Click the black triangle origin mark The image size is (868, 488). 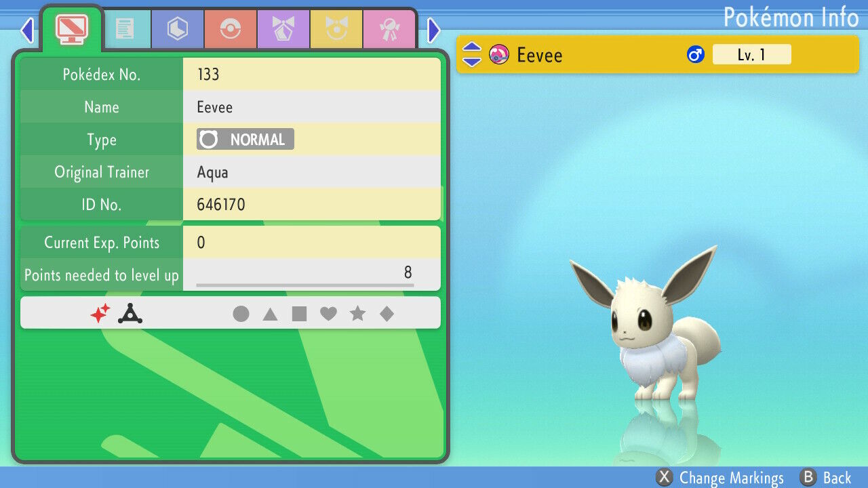point(130,313)
